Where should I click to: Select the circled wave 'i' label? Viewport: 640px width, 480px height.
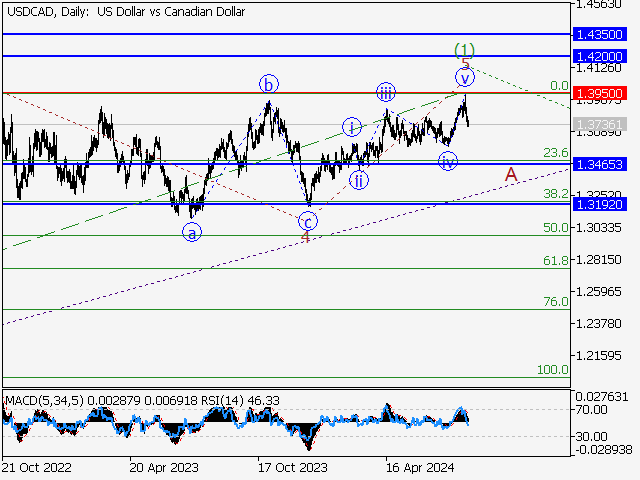pyautogui.click(x=352, y=127)
